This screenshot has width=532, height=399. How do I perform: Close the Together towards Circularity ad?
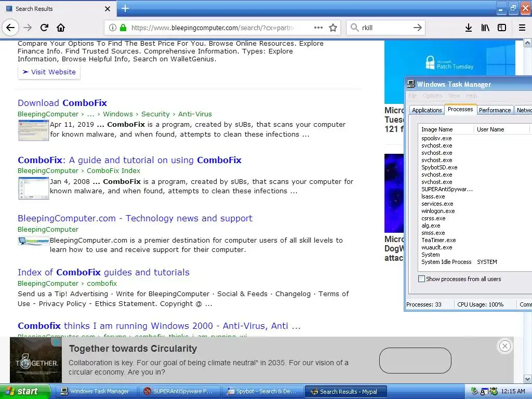505,346
